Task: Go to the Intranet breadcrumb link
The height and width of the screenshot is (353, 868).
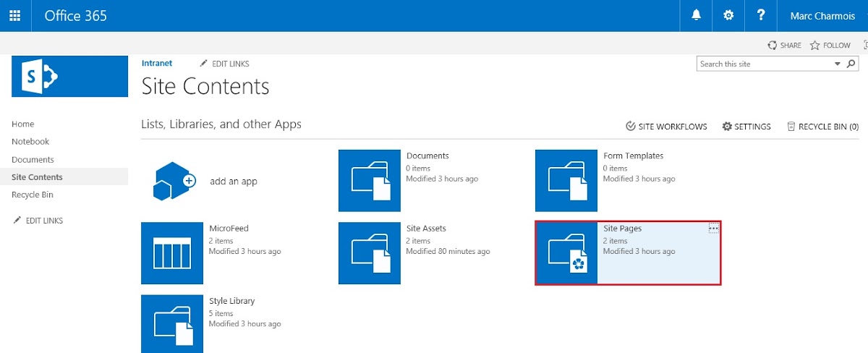Action: (x=157, y=63)
